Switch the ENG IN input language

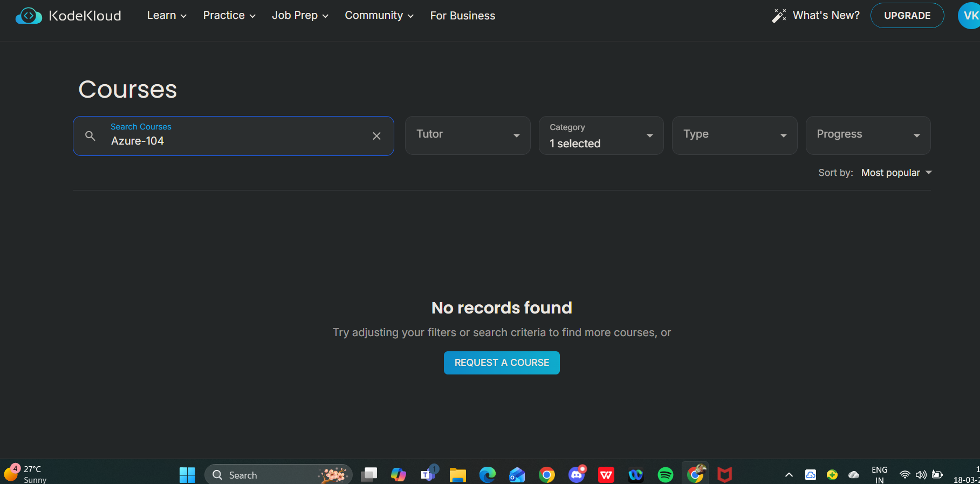[x=879, y=475]
